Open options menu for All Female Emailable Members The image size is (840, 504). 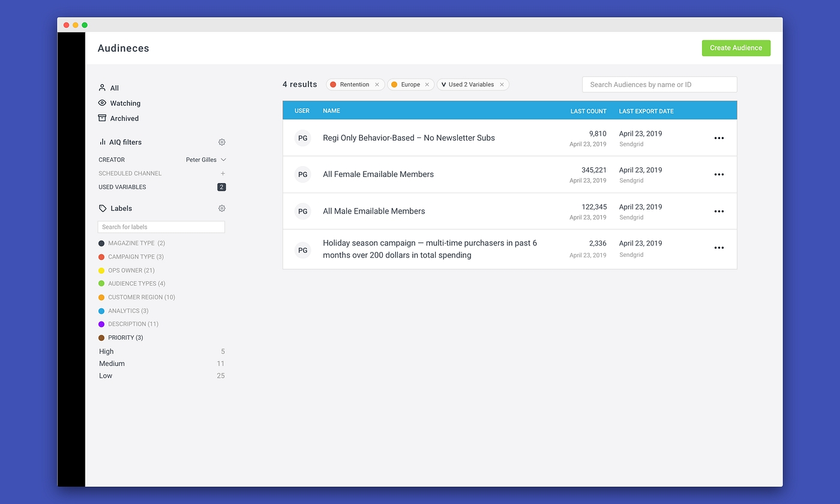(x=719, y=175)
